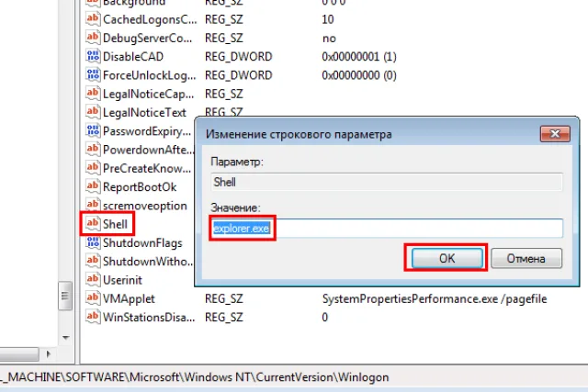Select the DisableCAD value name
The width and height of the screenshot is (588, 392).
coord(133,57)
